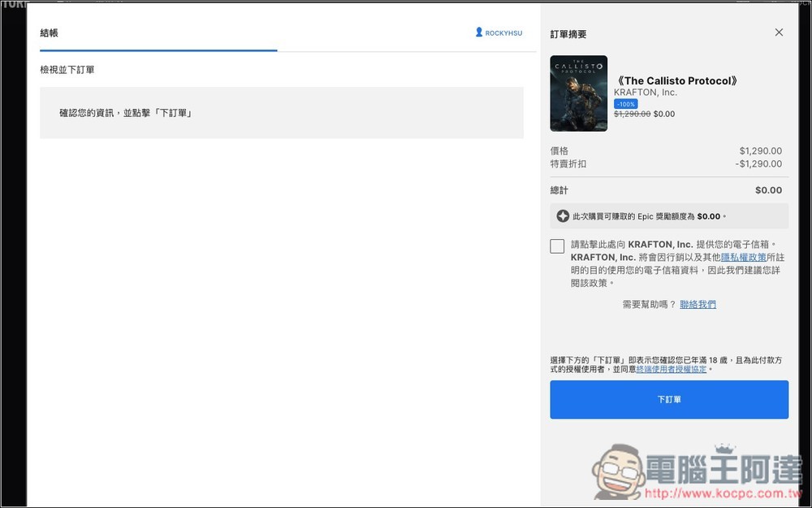Viewport: 812px width, 508px height.
Task: Click the 訂單摘要 order summary heading
Action: click(x=568, y=34)
